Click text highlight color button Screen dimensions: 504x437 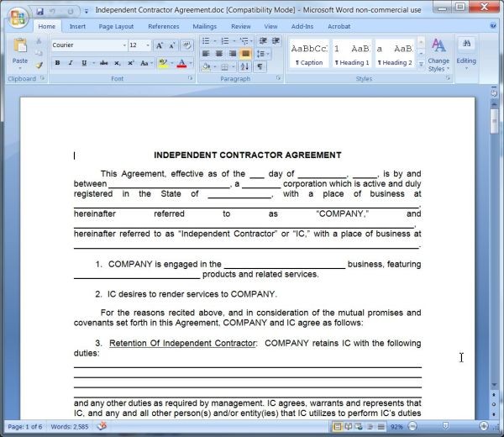163,63
